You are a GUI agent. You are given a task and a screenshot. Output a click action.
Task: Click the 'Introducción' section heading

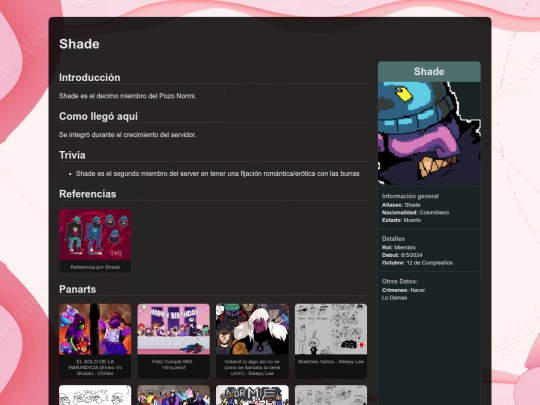pyautogui.click(x=90, y=77)
